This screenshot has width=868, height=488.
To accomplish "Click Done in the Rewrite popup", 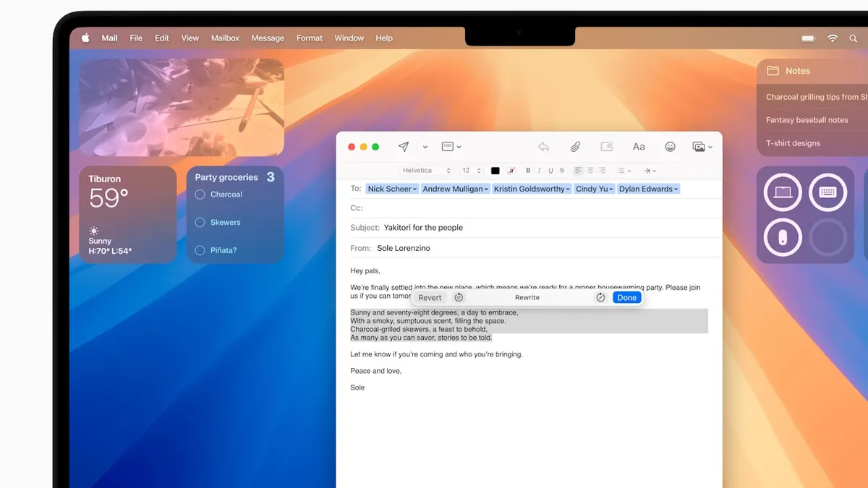I will [627, 298].
